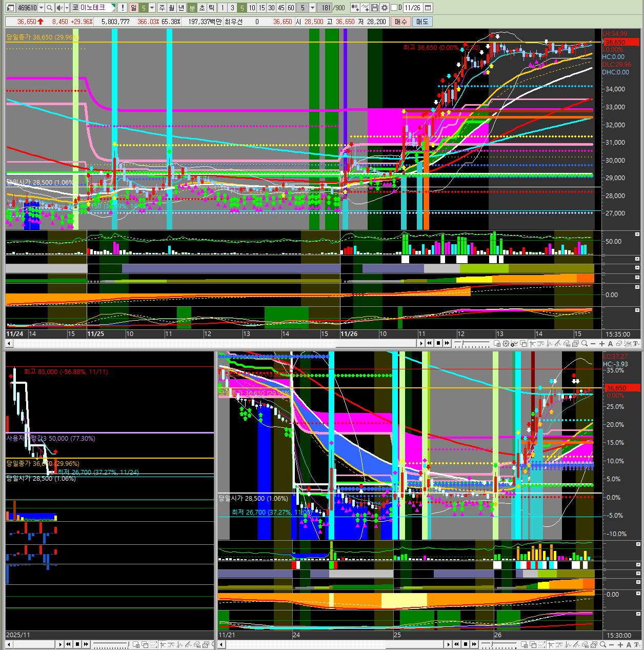
Task: Select eraser tool under upper chart
Action: tap(619, 344)
